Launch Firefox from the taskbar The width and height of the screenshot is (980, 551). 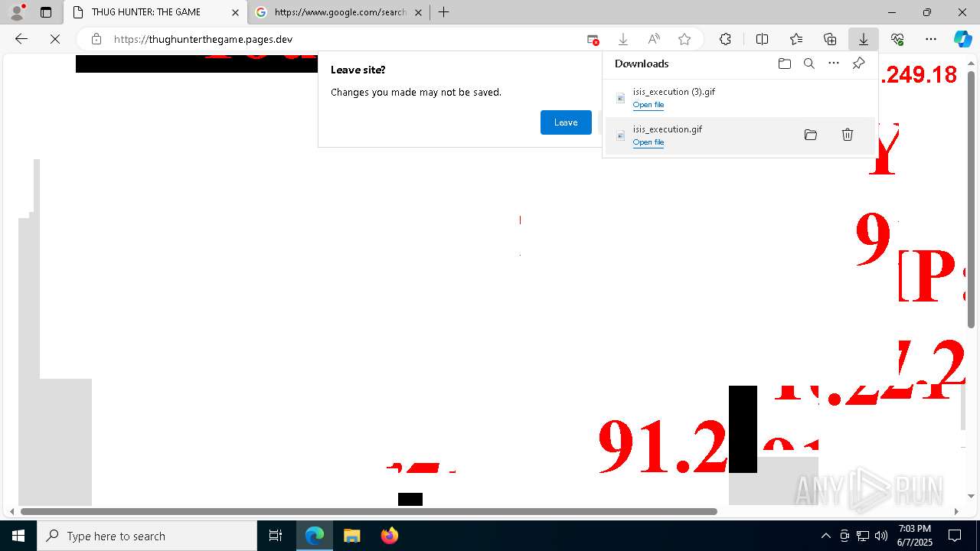[x=389, y=536]
